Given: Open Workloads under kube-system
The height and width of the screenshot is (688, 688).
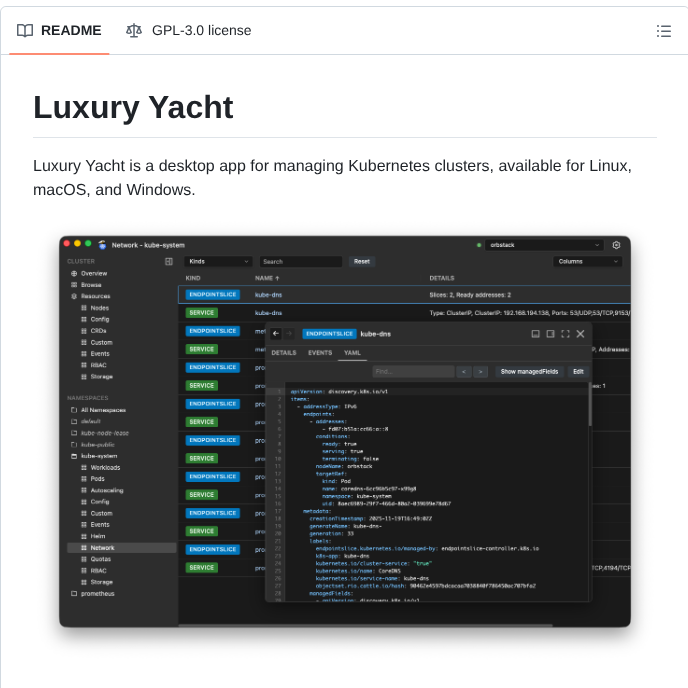Looking at the screenshot, I should tap(105, 468).
